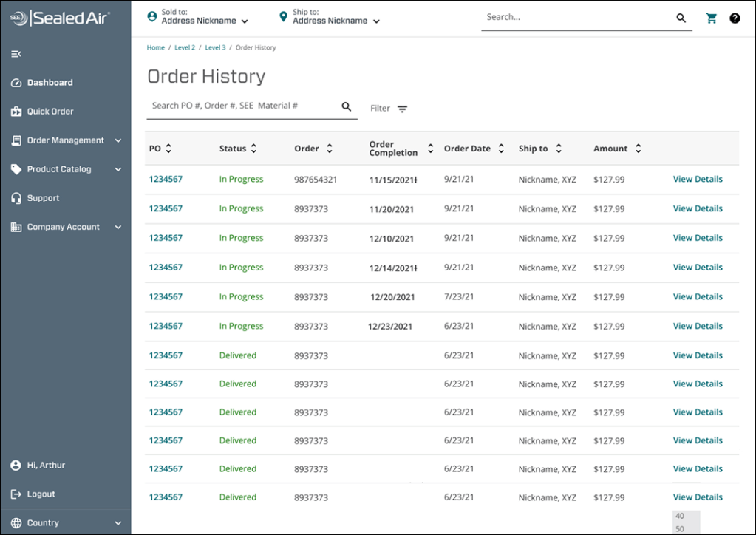The width and height of the screenshot is (756, 535).
Task: Collapse the sidebar menu icon
Action: tap(16, 54)
